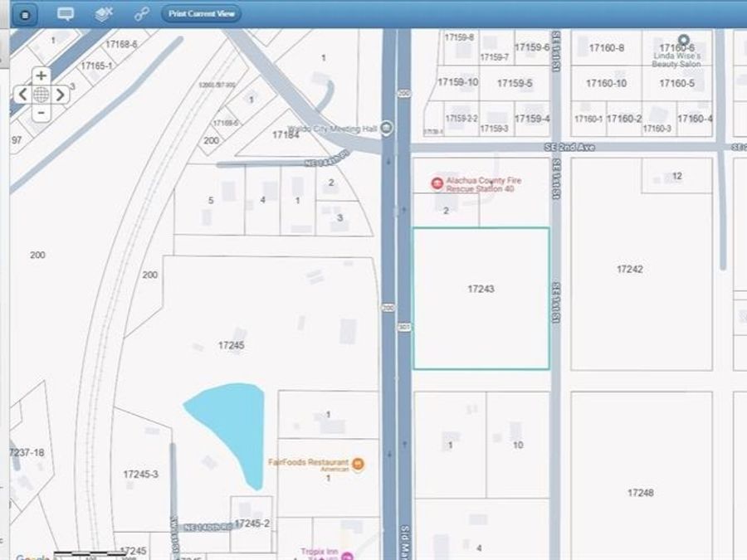The height and width of the screenshot is (560, 747).
Task: Open the main menu button in toolbar
Action: pyautogui.click(x=27, y=14)
